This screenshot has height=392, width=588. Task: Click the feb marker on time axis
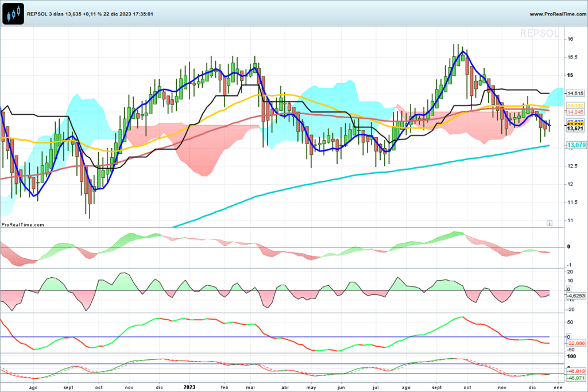coord(225,387)
